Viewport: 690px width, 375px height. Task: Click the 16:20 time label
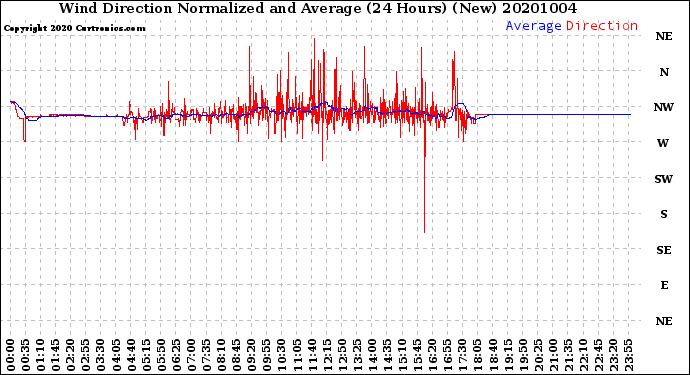pyautogui.click(x=433, y=355)
